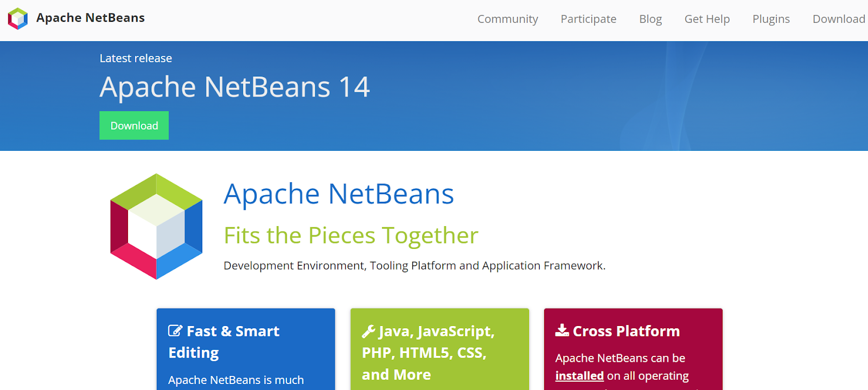Follow the 'installed' link

(x=579, y=375)
